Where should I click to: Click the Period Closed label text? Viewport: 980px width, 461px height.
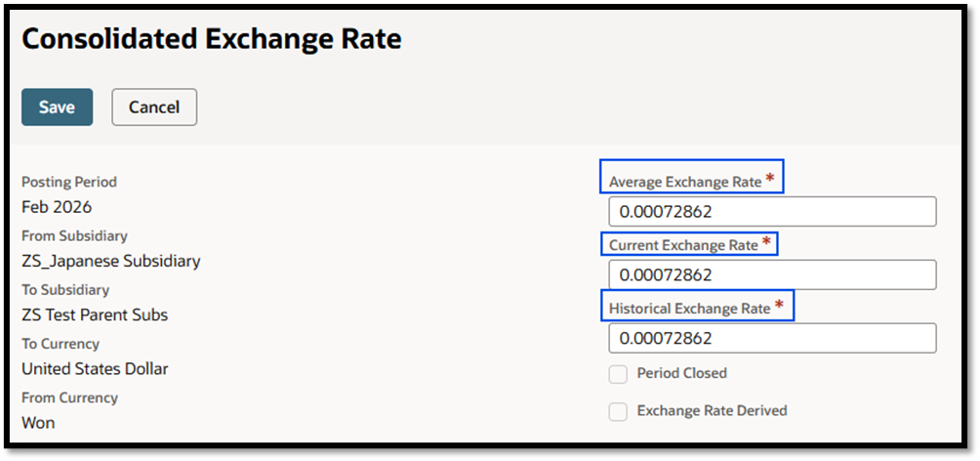coord(681,373)
